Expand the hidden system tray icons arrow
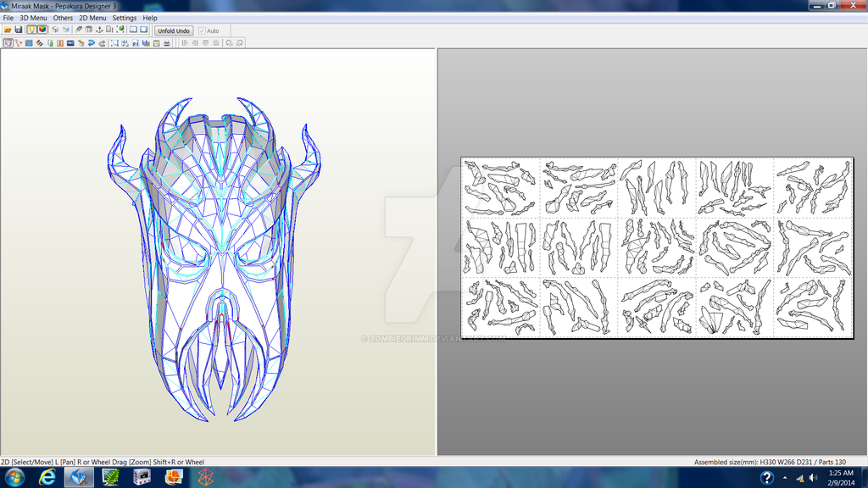This screenshot has width=868, height=488. tap(784, 478)
